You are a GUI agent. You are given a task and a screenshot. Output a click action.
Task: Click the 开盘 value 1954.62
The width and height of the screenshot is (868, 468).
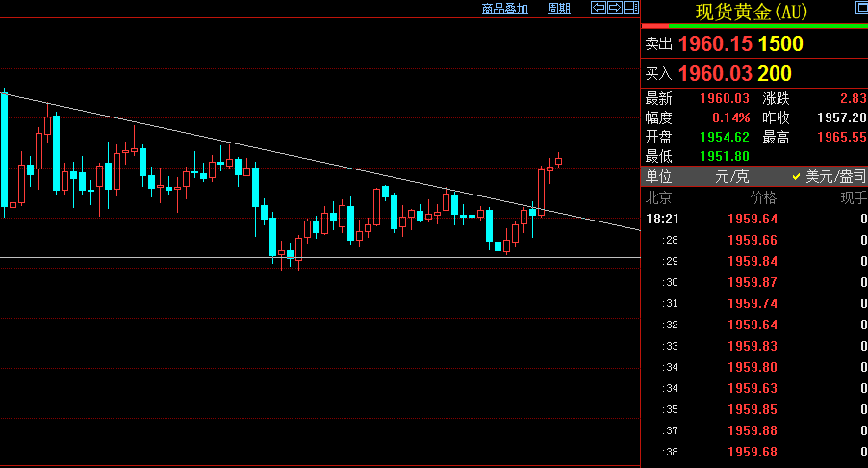point(724,137)
